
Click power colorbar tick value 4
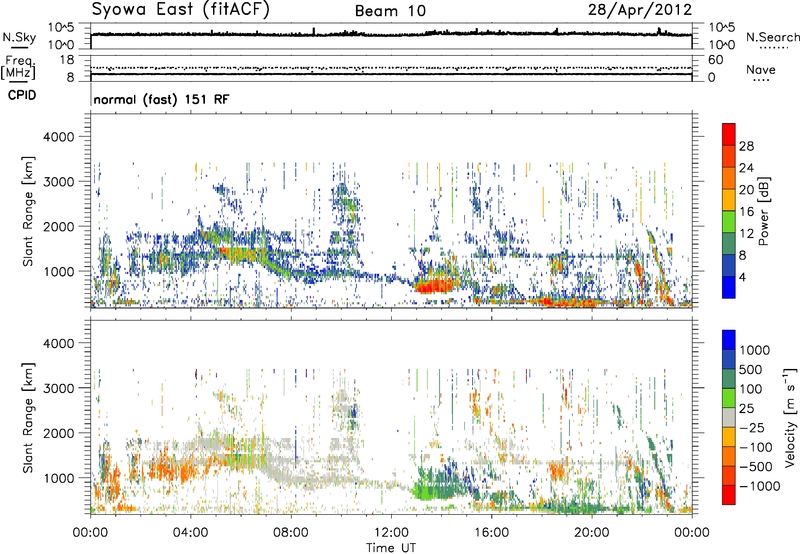point(742,278)
